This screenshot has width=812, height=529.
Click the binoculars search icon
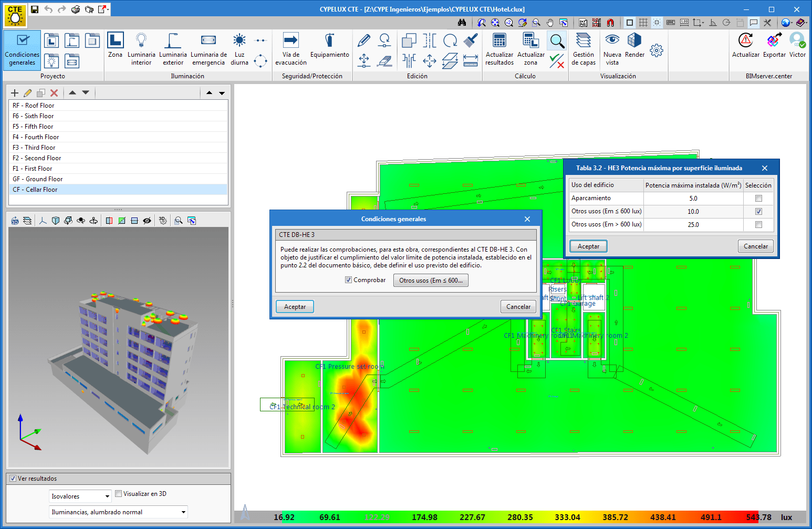pyautogui.click(x=462, y=23)
